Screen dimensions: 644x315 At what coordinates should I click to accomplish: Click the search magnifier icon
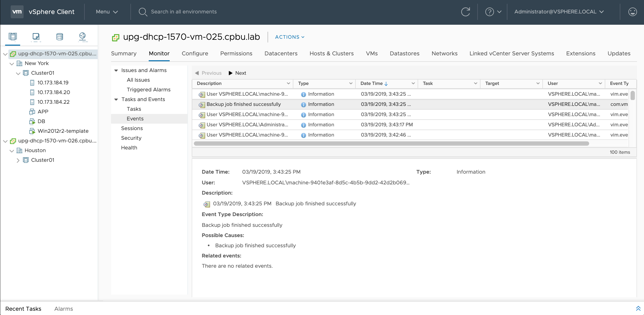[143, 12]
